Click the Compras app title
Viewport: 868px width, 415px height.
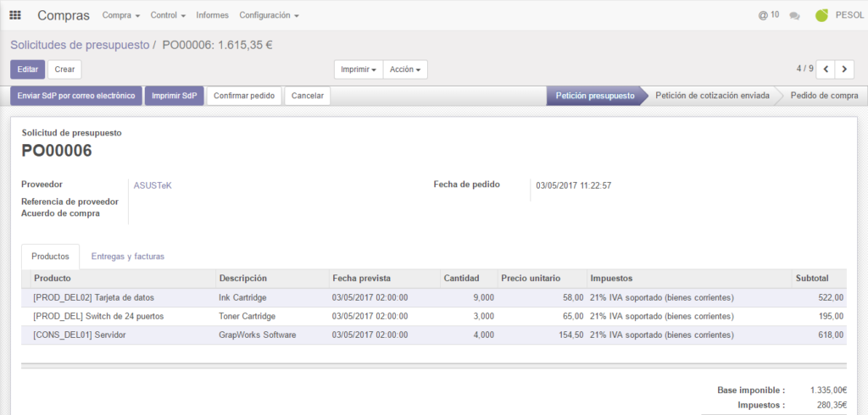click(x=63, y=15)
